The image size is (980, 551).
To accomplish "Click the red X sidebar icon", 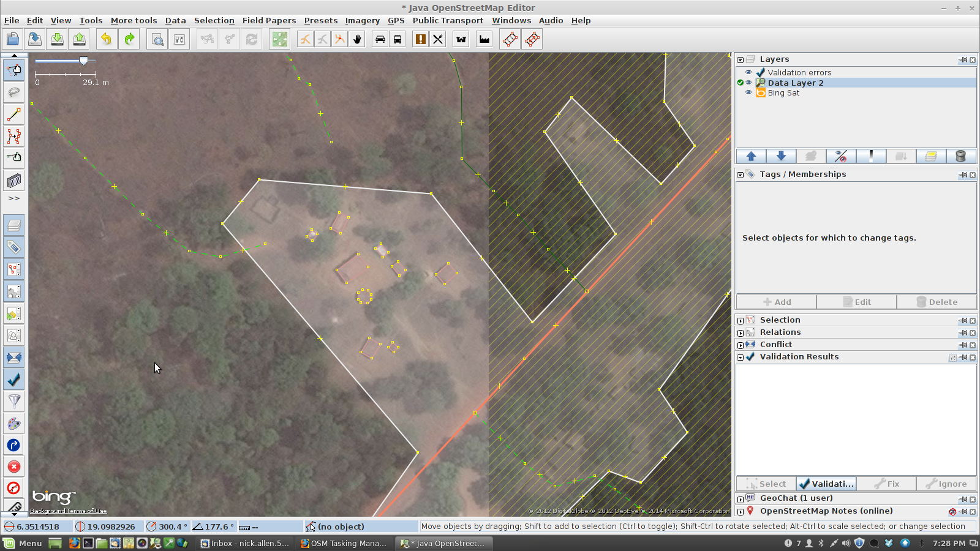I will 13,467.
